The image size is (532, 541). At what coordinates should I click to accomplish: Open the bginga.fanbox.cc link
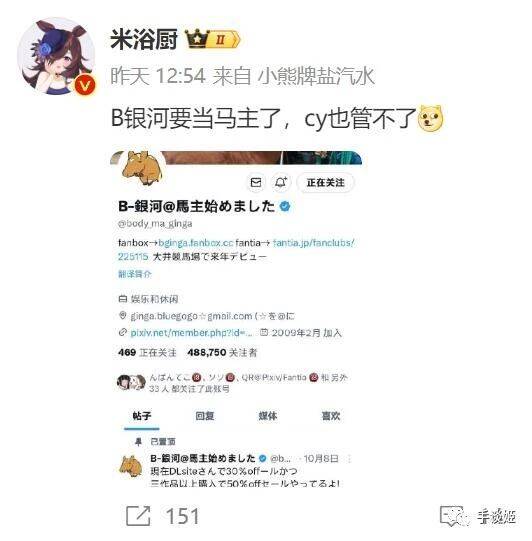click(x=196, y=243)
